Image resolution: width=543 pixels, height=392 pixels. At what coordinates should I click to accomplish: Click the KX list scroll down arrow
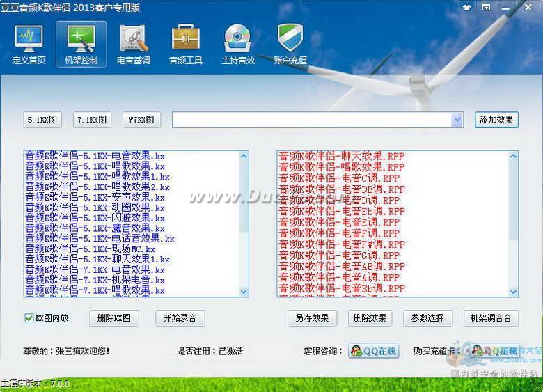click(x=244, y=292)
